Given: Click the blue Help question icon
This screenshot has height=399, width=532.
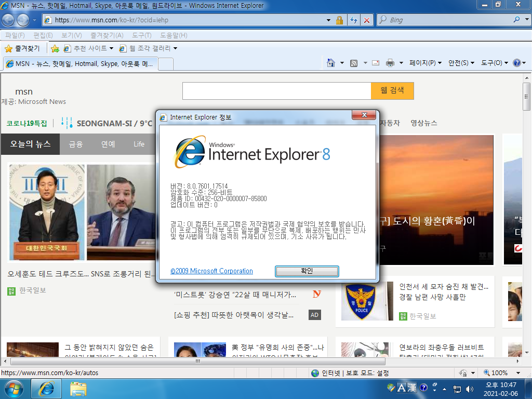Looking at the screenshot, I should [517, 63].
